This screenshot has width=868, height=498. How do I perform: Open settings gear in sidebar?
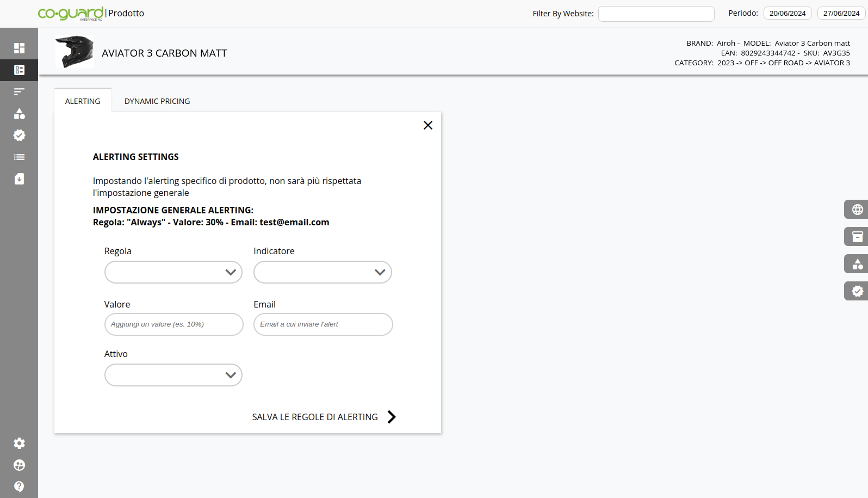coord(19,444)
